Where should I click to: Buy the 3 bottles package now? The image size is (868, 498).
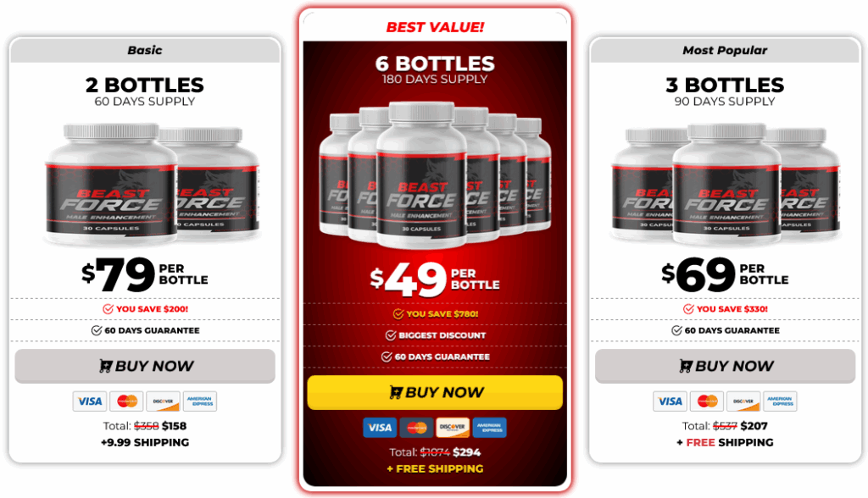726,366
